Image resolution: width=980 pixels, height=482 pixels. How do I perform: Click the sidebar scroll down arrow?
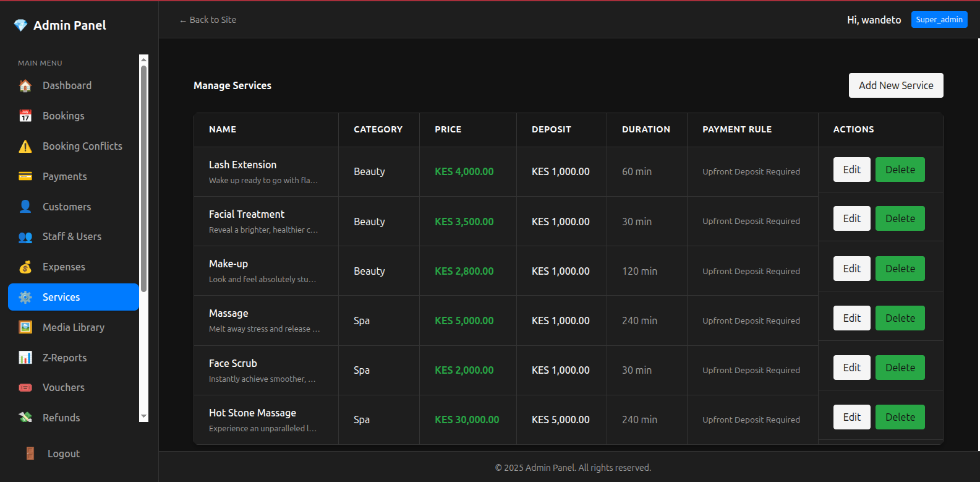tap(144, 417)
